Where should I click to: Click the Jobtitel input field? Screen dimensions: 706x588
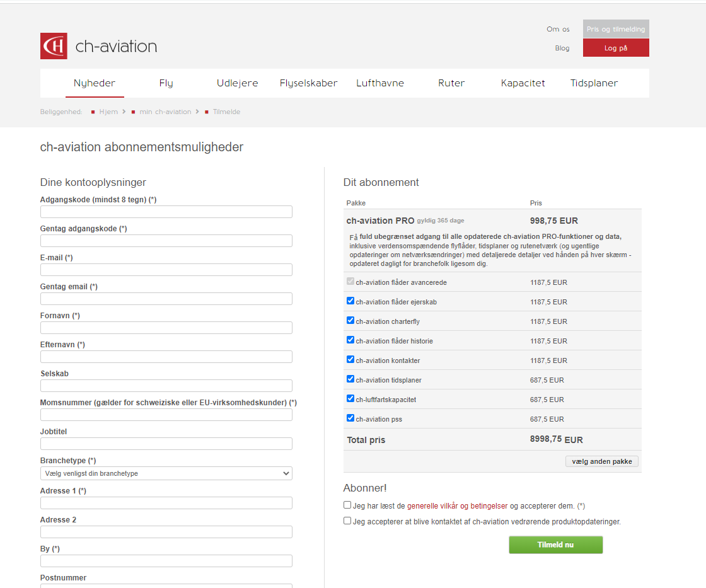[x=166, y=444]
